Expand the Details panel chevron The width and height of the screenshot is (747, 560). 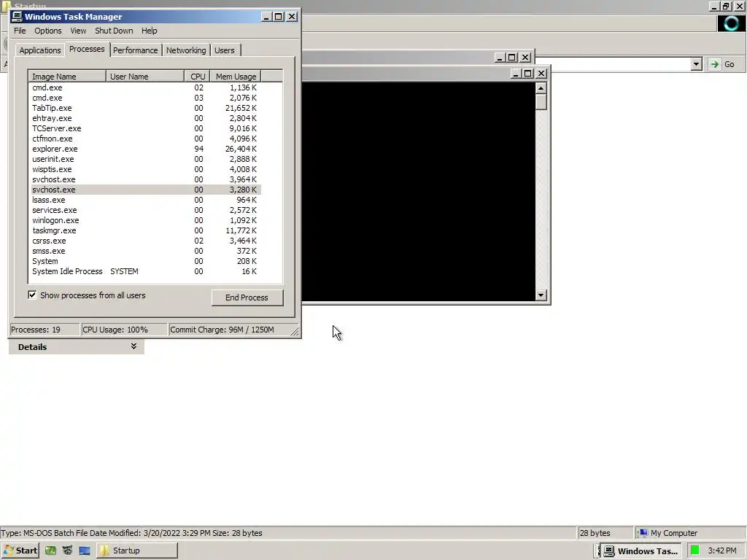(x=134, y=346)
